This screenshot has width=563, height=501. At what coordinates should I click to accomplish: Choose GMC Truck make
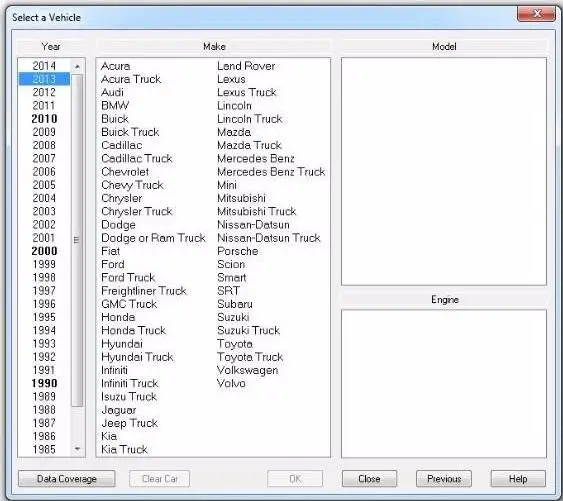[129, 304]
